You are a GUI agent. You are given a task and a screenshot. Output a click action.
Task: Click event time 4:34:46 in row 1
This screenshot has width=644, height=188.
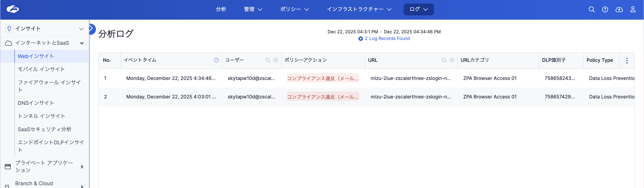[171, 78]
